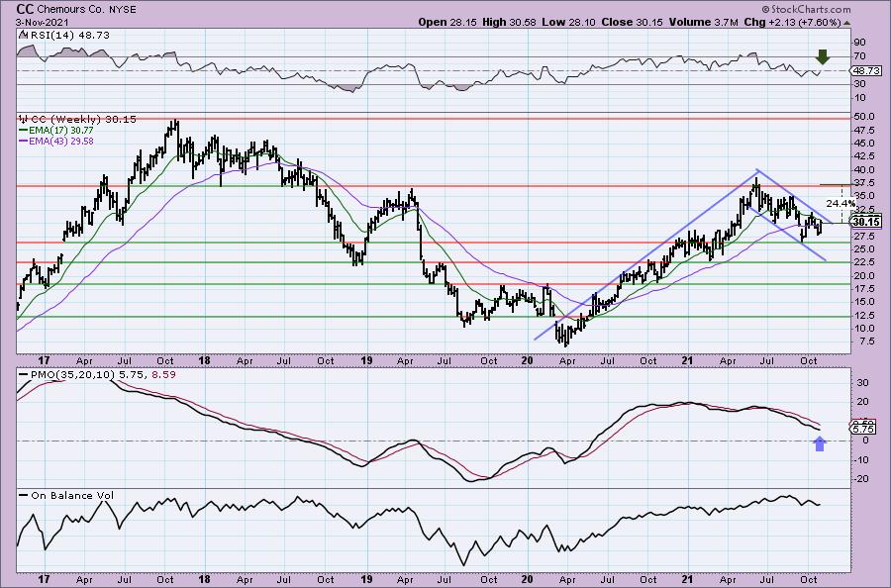Click the 37.5 price axis label
Viewport: 891px width, 588px height.
[865, 183]
